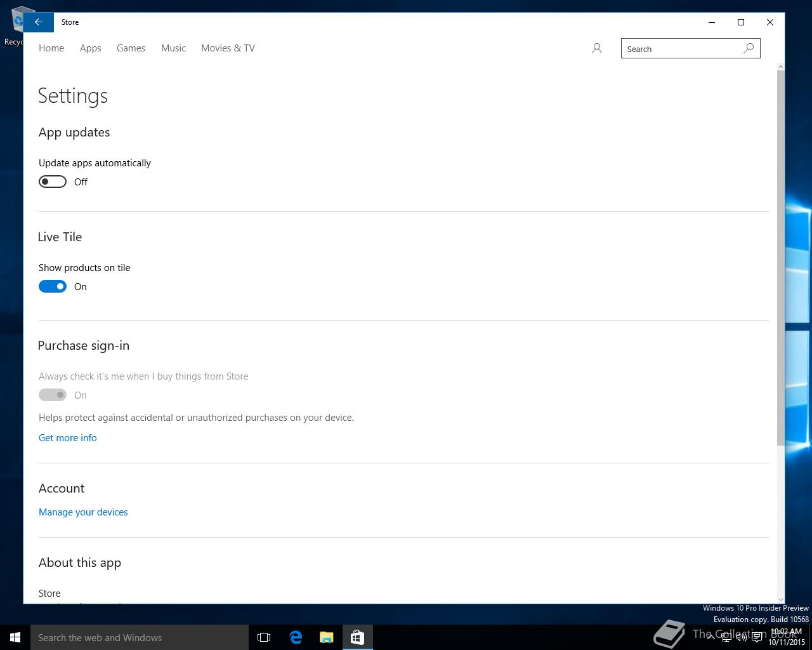Open the Action Center notification icon

(x=757, y=637)
